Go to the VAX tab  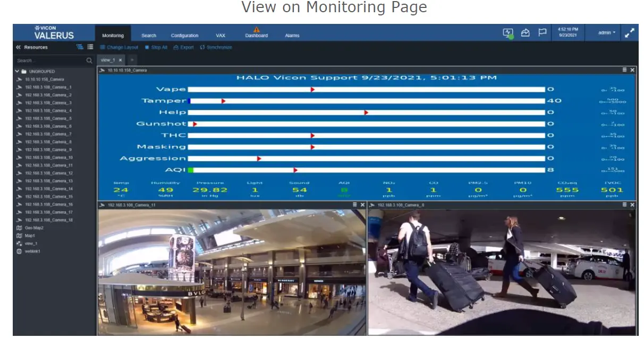pyautogui.click(x=221, y=36)
